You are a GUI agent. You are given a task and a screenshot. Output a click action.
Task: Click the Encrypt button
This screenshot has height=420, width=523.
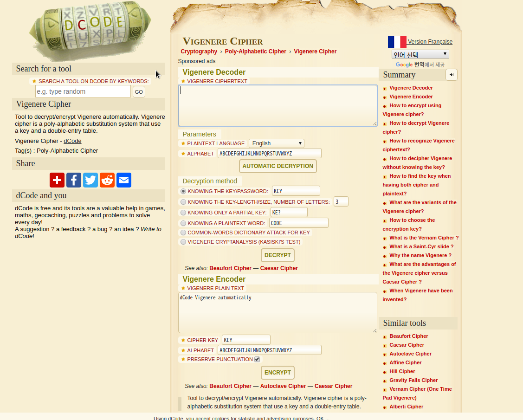point(278,373)
